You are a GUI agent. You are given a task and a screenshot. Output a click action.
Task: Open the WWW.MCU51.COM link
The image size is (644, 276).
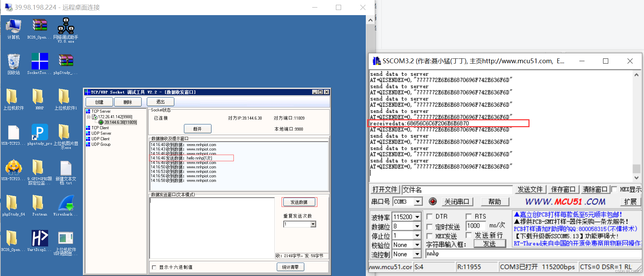point(565,201)
